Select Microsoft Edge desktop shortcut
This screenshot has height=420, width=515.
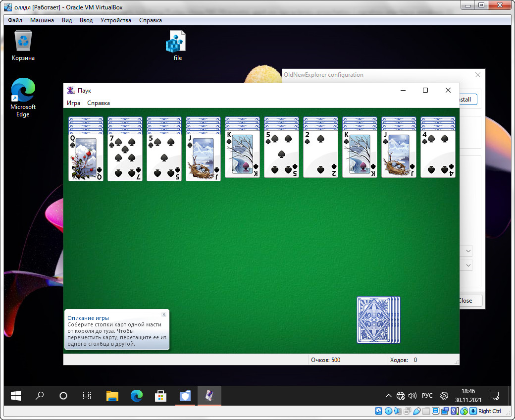click(x=23, y=98)
